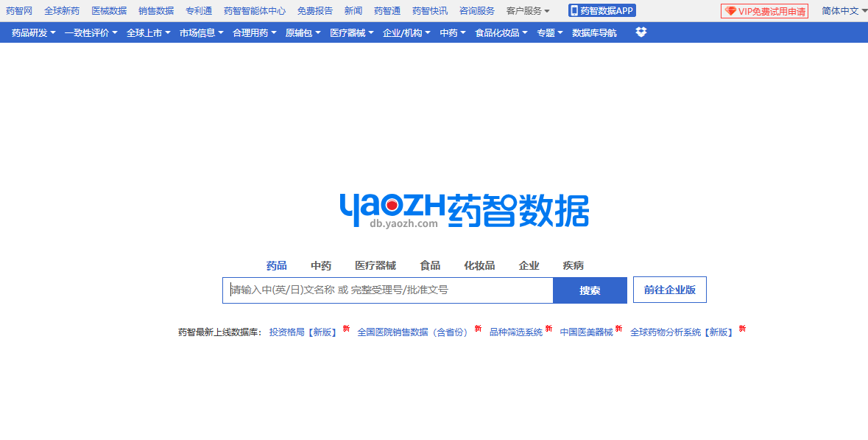Open the 咨询服务 top link
Viewport: 868px width, 440px height.
tap(477, 11)
